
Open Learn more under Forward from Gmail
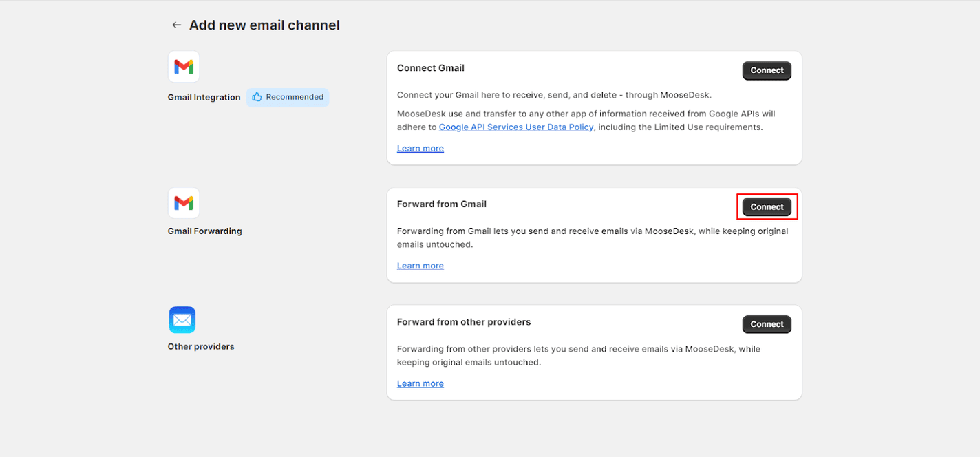[420, 266]
